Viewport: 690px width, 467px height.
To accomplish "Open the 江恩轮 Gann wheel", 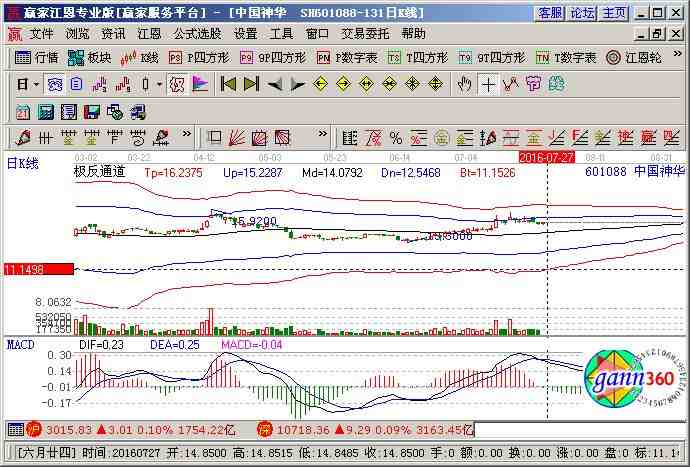I will coord(633,58).
